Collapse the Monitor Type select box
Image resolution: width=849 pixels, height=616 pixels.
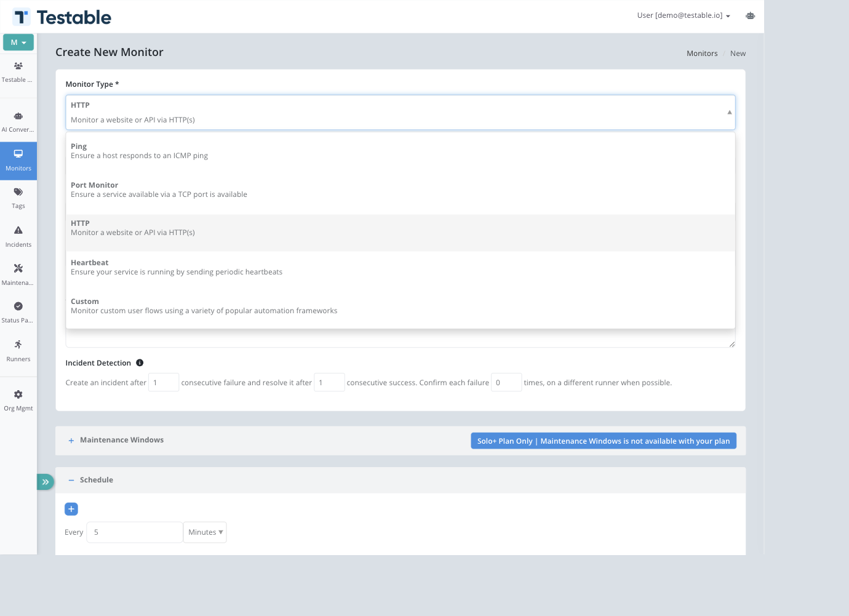pyautogui.click(x=401, y=112)
